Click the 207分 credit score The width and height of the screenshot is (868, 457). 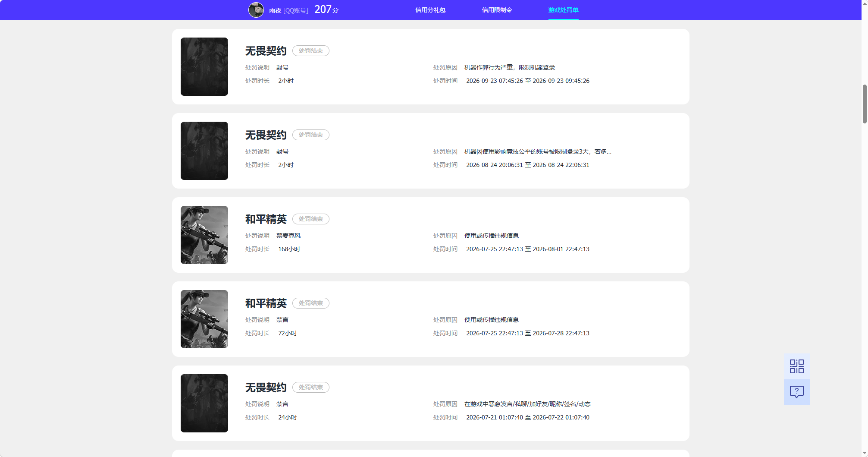pyautogui.click(x=326, y=9)
